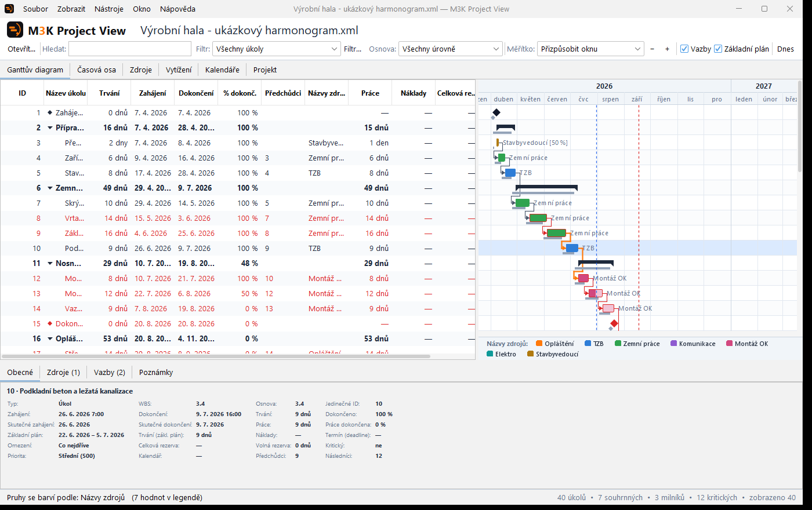Click the task table horizontal scrollbar

coord(216,356)
